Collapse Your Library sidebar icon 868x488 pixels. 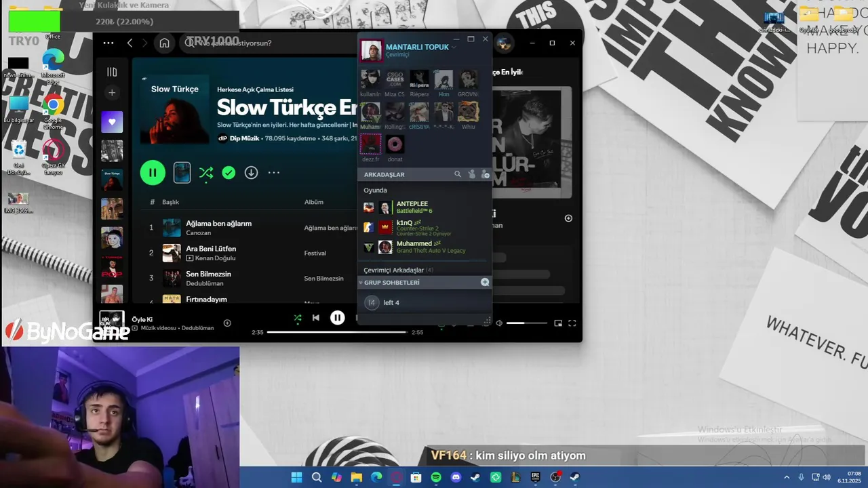tap(112, 72)
